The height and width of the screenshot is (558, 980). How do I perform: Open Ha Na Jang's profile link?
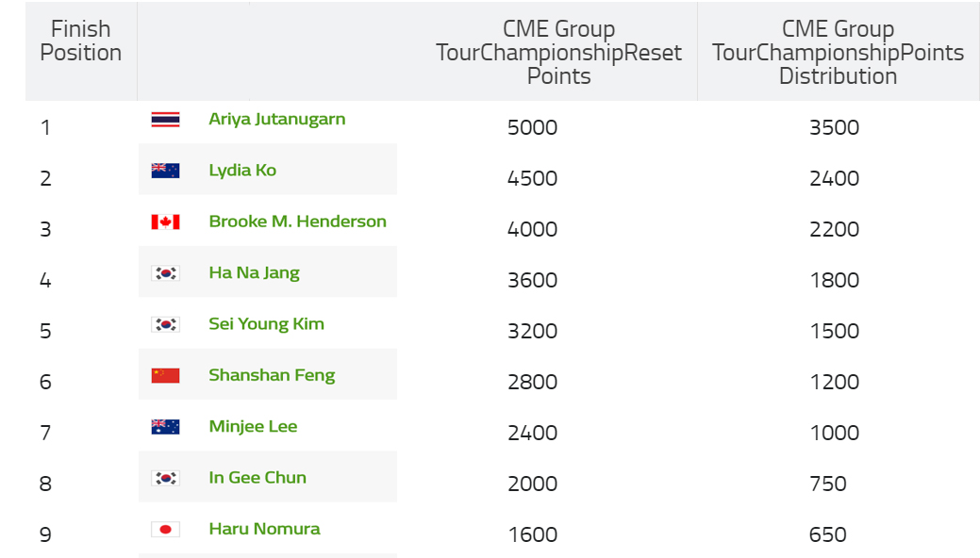coord(255,273)
